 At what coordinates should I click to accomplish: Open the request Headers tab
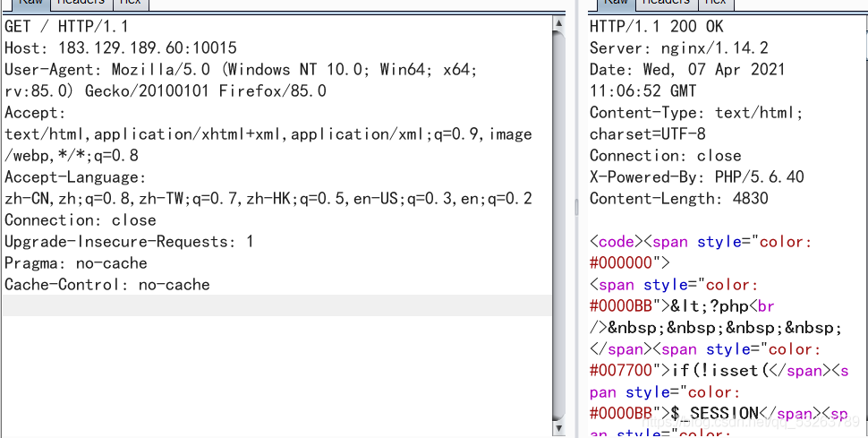pos(81,3)
